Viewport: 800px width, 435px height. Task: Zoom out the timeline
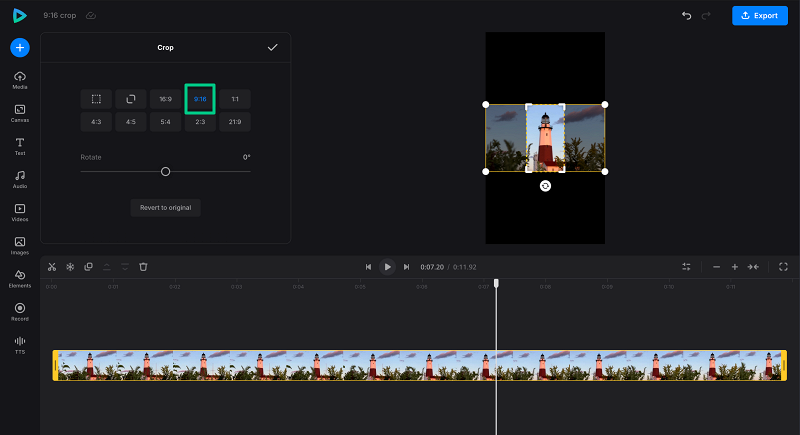tap(716, 267)
